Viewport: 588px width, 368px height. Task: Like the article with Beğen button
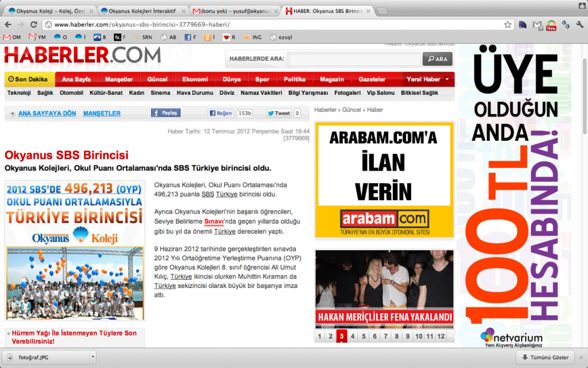(220, 113)
